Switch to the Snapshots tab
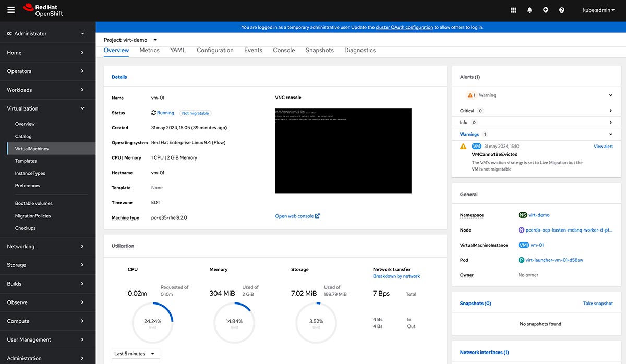The height and width of the screenshot is (364, 626). [319, 50]
